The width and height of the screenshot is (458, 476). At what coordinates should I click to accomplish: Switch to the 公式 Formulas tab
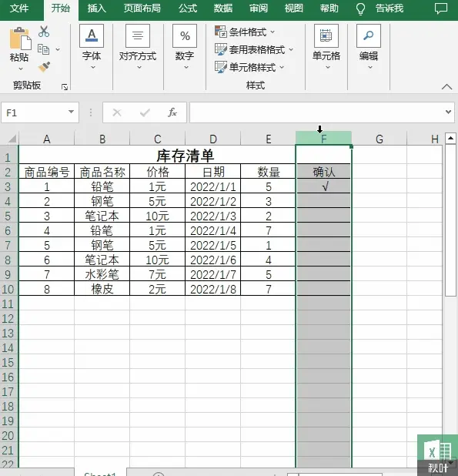point(188,8)
